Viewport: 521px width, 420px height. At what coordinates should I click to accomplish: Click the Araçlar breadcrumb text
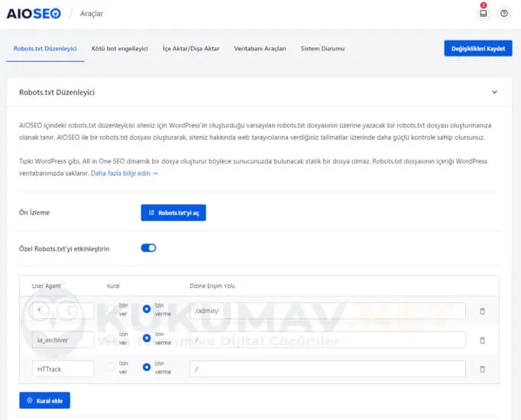(x=92, y=14)
